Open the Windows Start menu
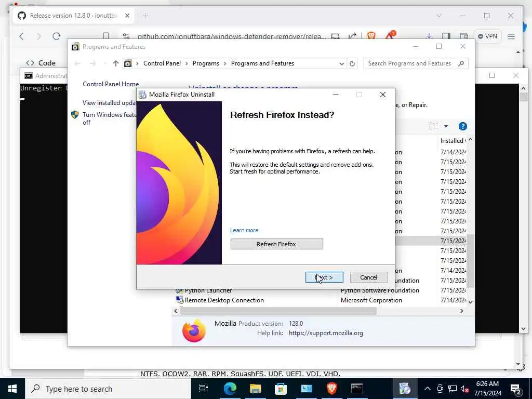532x399 pixels. pyautogui.click(x=12, y=389)
